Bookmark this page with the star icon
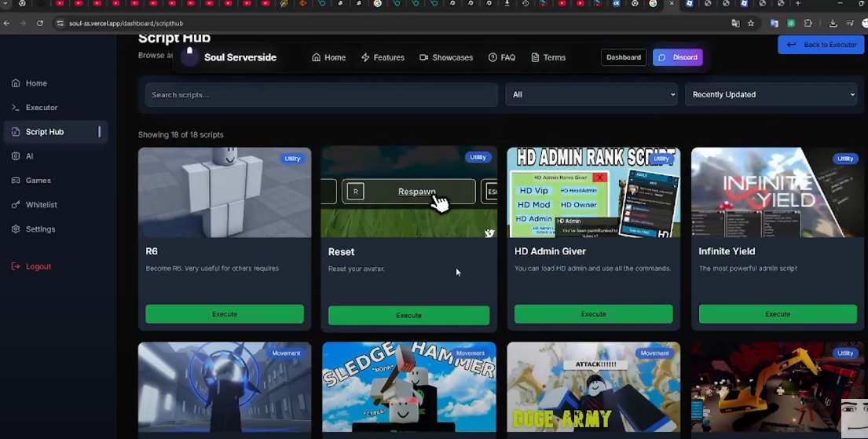The width and height of the screenshot is (868, 439). point(751,24)
